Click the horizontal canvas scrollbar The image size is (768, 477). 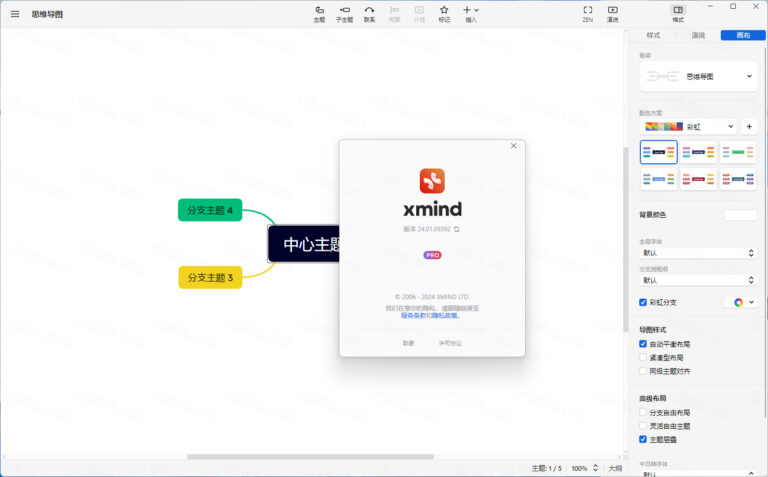[x=310, y=457]
